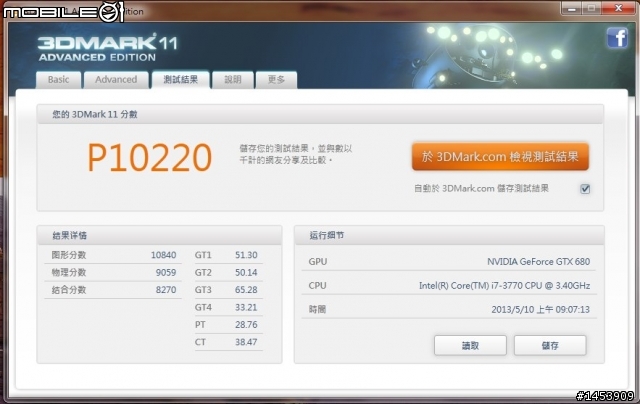This screenshot has width=640, height=404.
Task: Click the GPU row label
Action: pyautogui.click(x=318, y=262)
